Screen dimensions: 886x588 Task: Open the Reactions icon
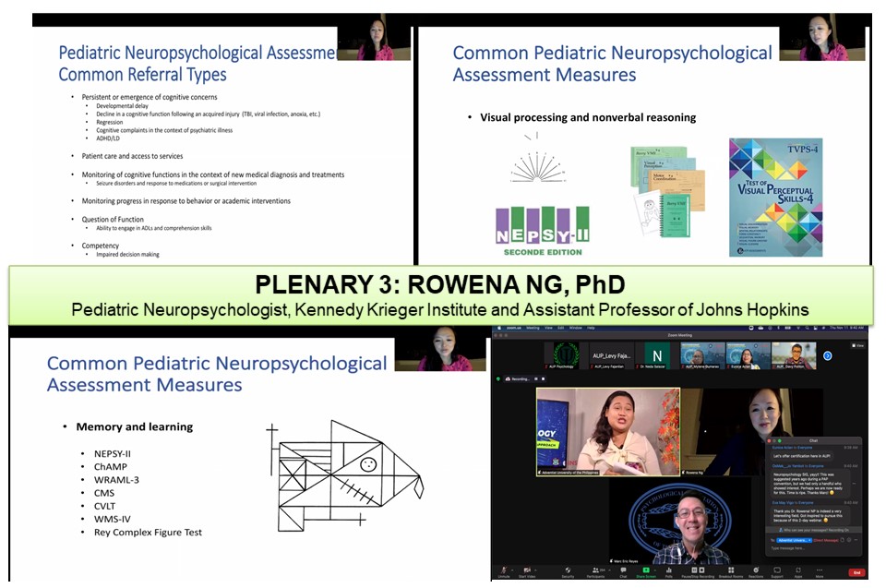point(756,570)
